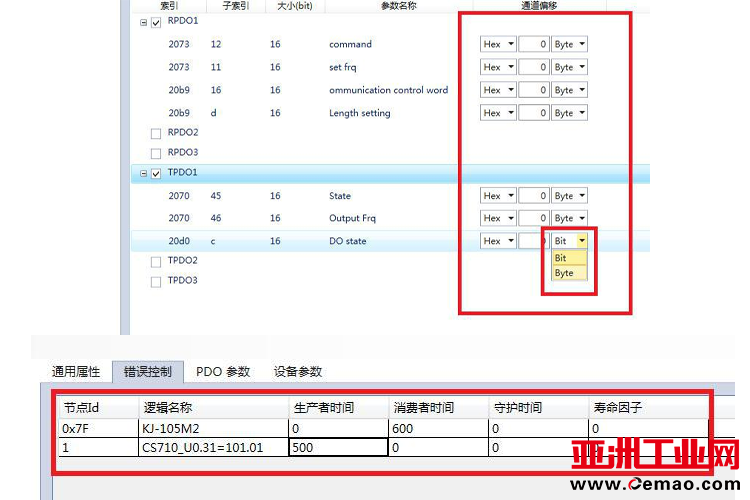The image size is (750, 500).
Task: Collapse the RPDO1 tree node
Action: [x=143, y=22]
